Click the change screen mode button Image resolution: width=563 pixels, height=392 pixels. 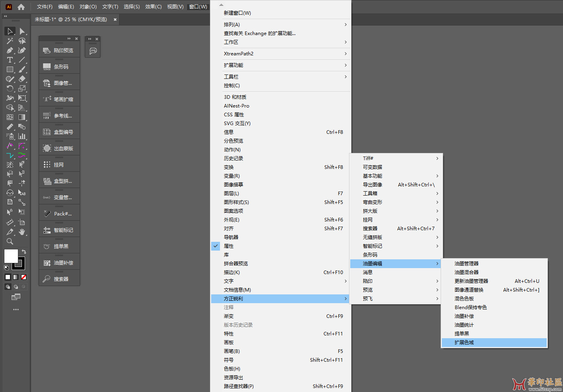tap(16, 297)
